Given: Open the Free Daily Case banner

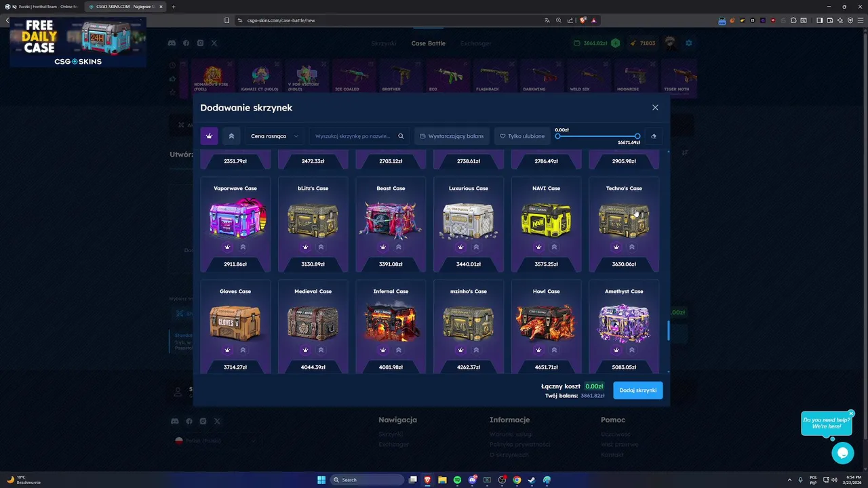Looking at the screenshot, I should (78, 42).
